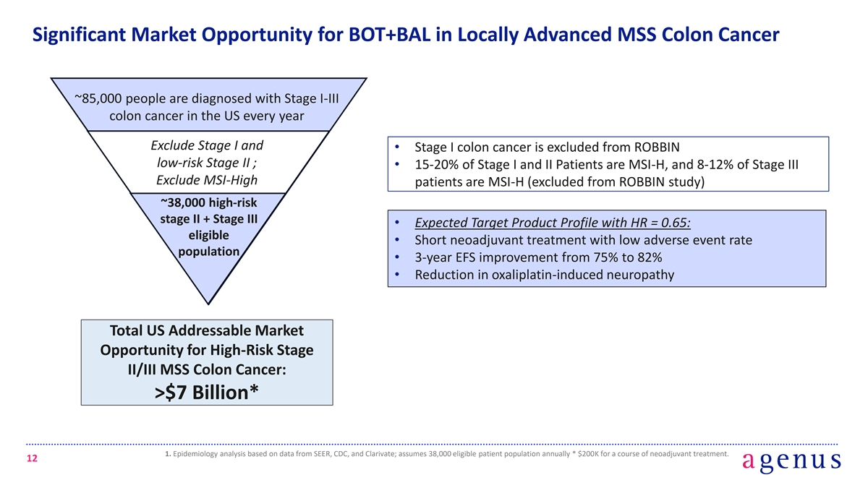Click the epidemiology analysis footnote

coord(446,454)
